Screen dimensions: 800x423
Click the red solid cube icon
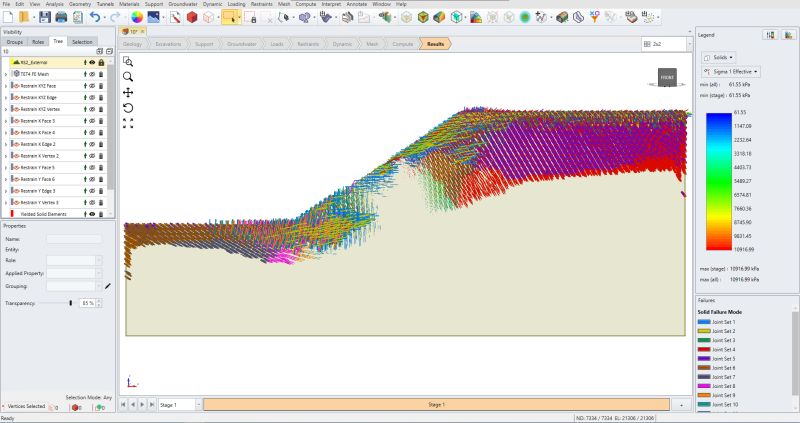point(192,17)
